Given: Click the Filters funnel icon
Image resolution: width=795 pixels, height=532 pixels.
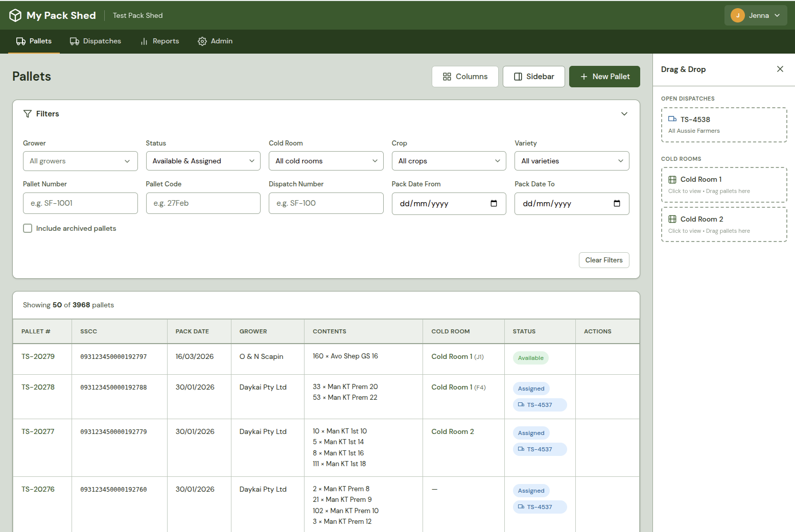Looking at the screenshot, I should tap(28, 113).
